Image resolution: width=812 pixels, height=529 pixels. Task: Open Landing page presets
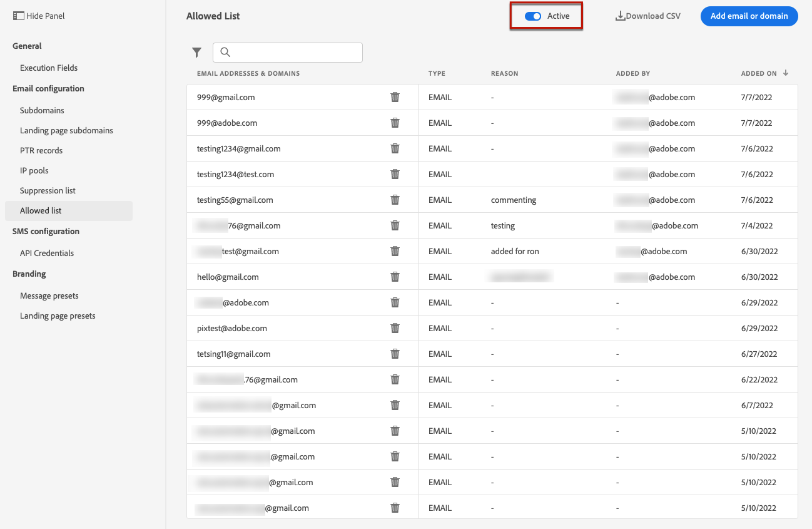(x=58, y=316)
